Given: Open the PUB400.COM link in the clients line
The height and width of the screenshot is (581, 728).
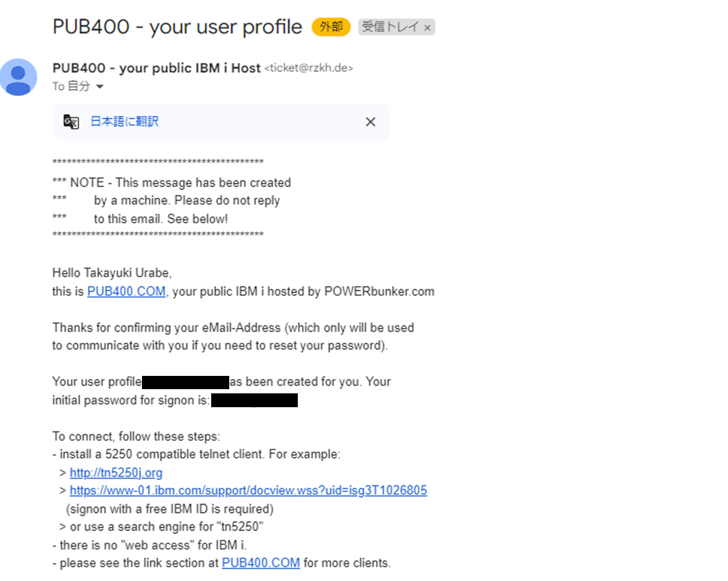Looking at the screenshot, I should tap(261, 562).
